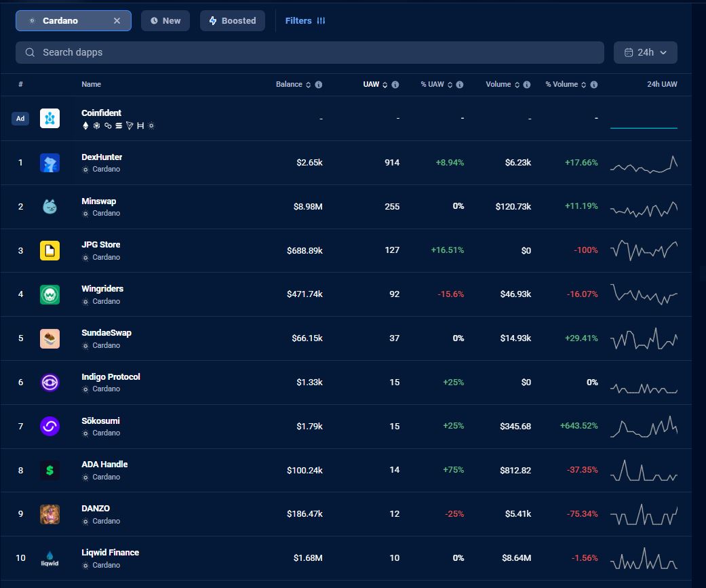Open the SundaeSwap logo icon
This screenshot has height=588, width=706.
click(50, 338)
